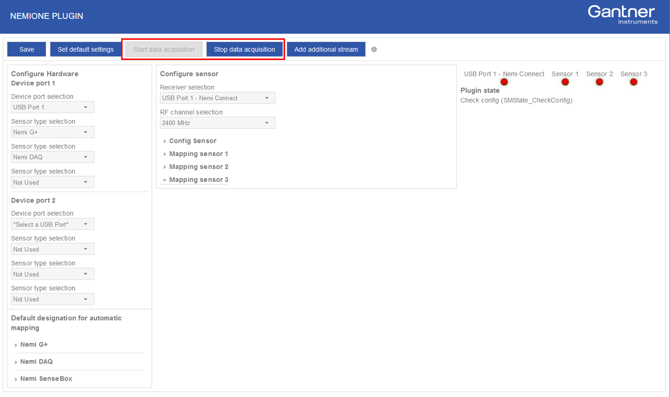Screen dimensions: 670x397
Task: Open the RF channel selection 2400 MHz dropdown
Action: point(217,123)
